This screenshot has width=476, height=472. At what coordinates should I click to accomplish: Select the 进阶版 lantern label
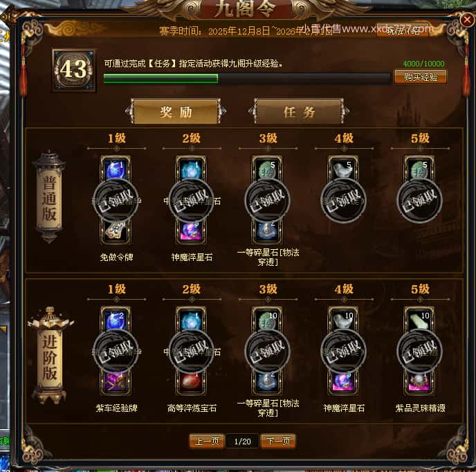point(50,358)
